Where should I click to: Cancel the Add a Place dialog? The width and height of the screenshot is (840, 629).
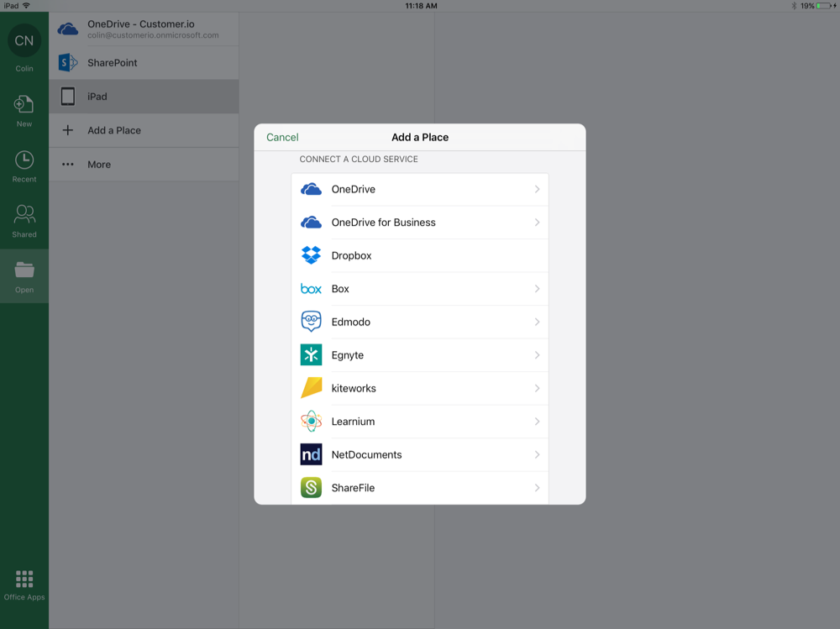[x=282, y=137]
